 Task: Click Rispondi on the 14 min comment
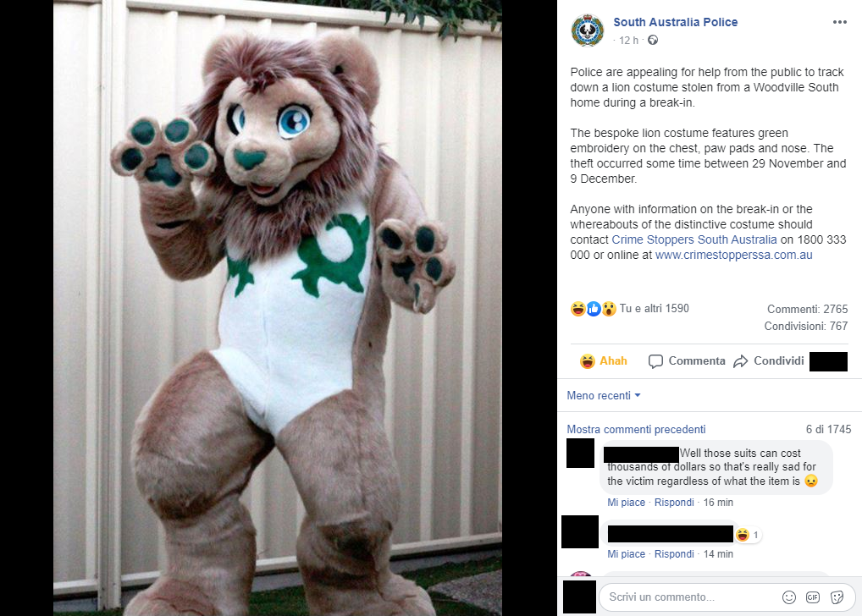(674, 554)
